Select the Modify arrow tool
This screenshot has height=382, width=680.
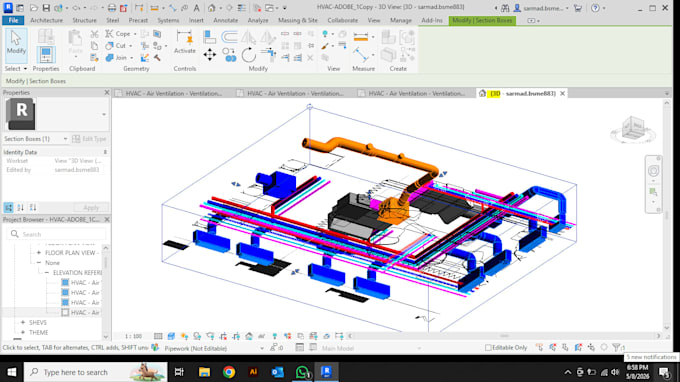pos(16,46)
